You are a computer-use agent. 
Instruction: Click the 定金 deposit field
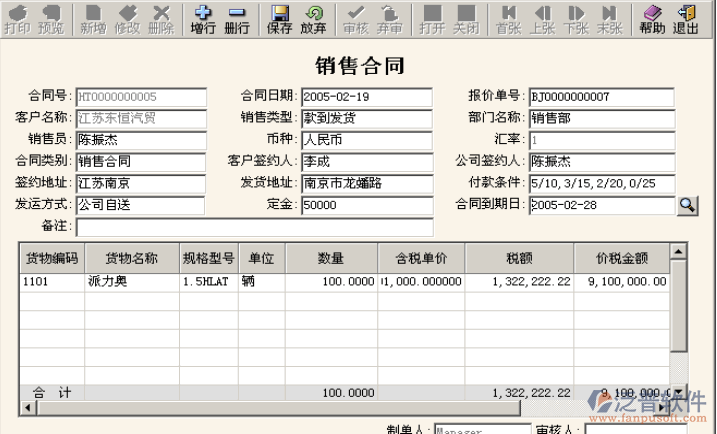click(x=366, y=205)
